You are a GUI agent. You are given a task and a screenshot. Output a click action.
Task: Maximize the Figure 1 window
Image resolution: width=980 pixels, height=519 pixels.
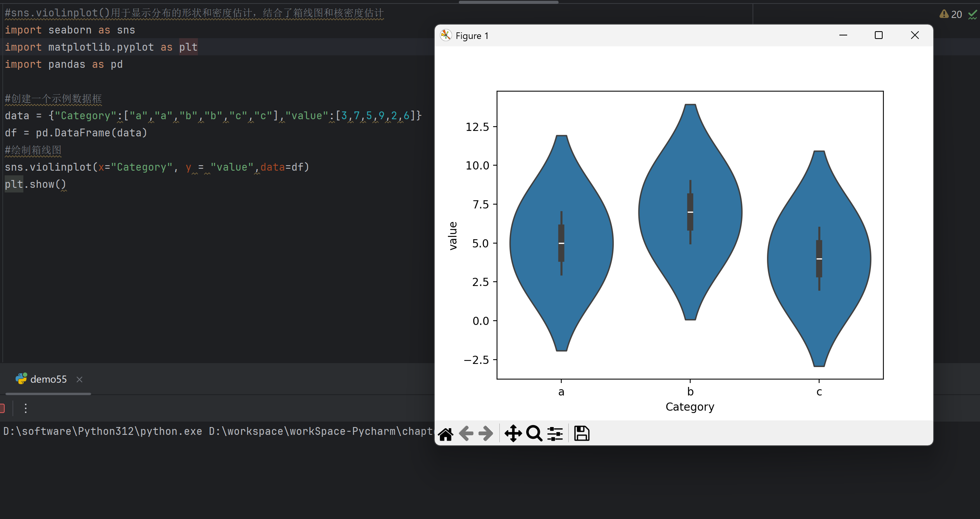(x=878, y=35)
